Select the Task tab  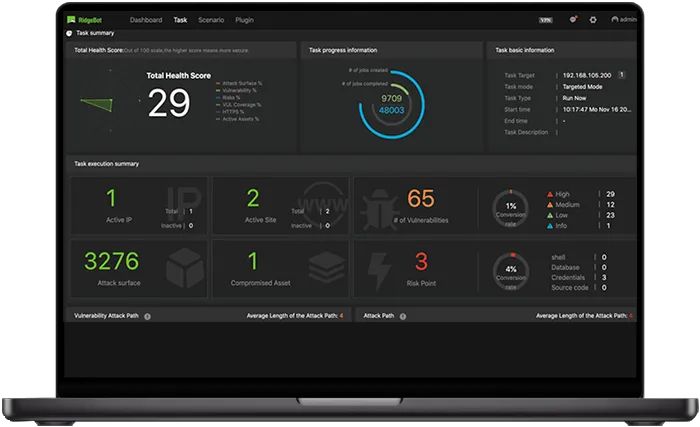pyautogui.click(x=180, y=20)
